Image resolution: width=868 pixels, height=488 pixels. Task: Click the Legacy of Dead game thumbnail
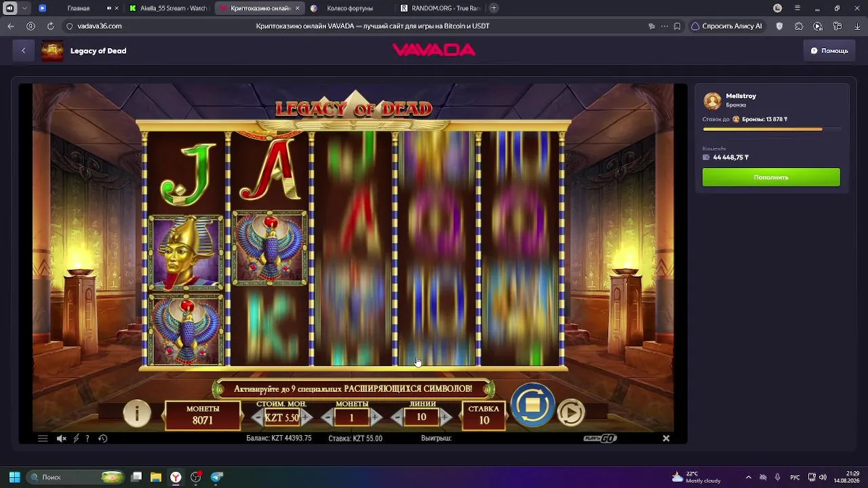[x=52, y=51]
